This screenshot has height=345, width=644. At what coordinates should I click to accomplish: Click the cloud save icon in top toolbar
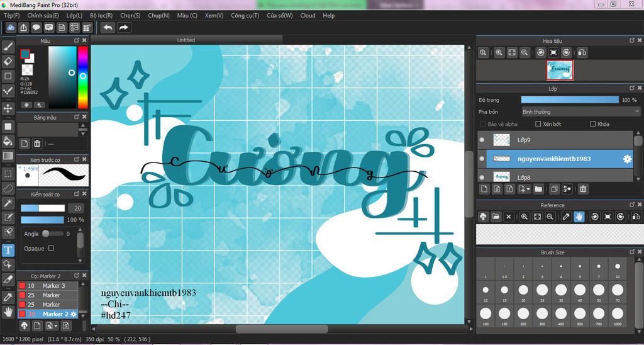[x=11, y=28]
